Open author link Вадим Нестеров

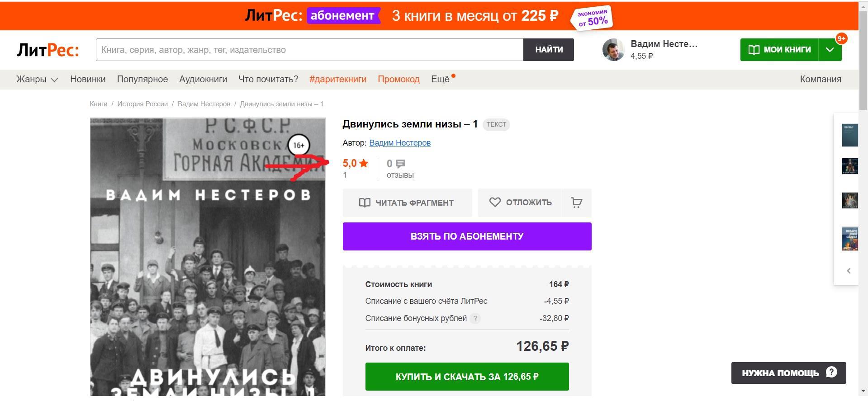click(400, 143)
